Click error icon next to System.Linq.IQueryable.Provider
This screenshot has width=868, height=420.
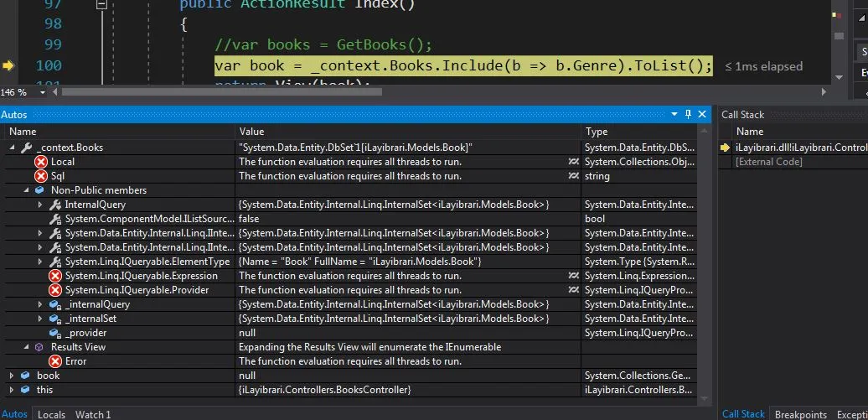click(54, 290)
